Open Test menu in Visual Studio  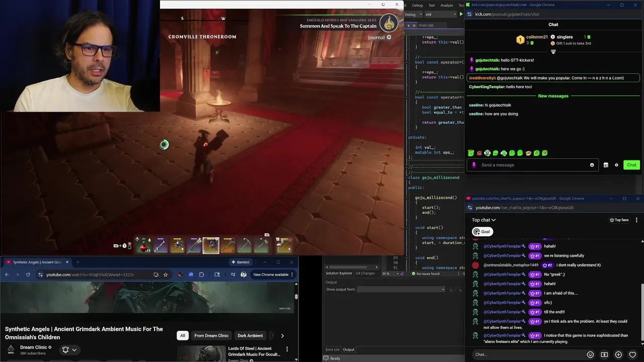[x=432, y=5]
